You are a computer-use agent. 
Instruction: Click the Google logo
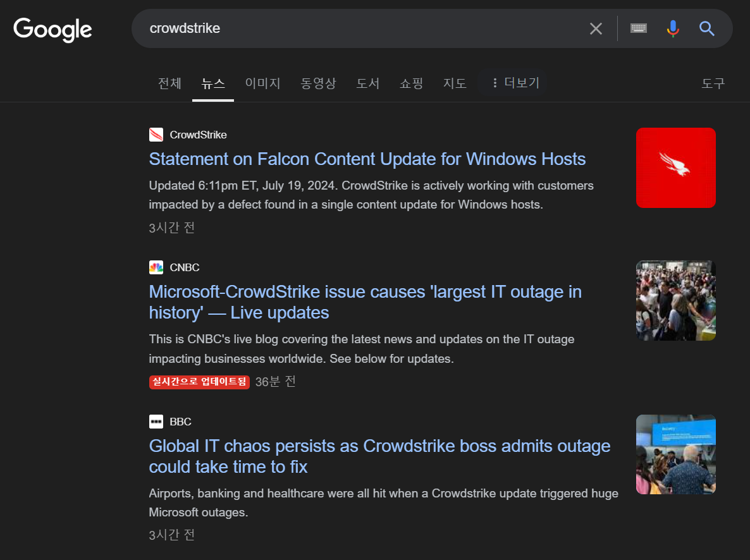(52, 30)
